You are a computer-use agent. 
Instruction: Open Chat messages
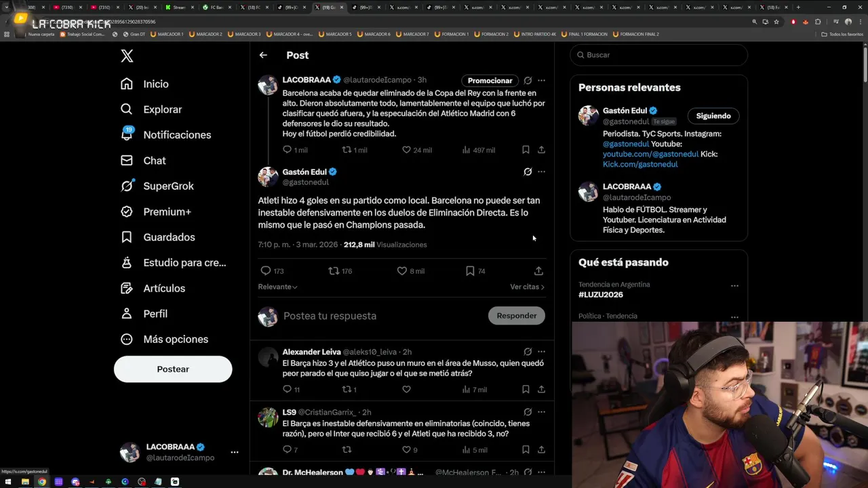pyautogui.click(x=143, y=161)
